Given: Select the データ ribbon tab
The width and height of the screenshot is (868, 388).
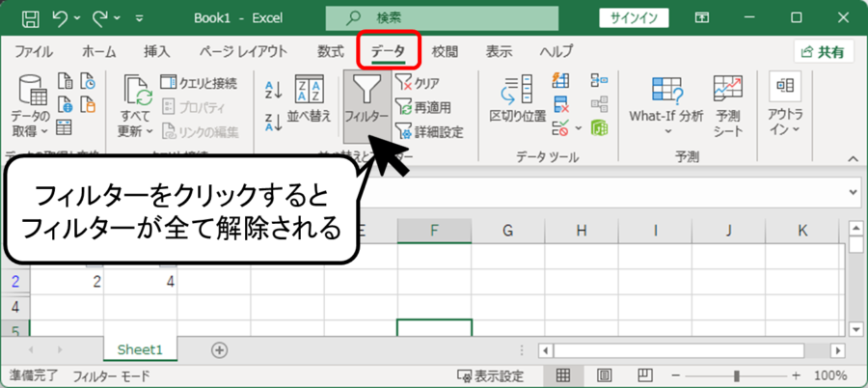Looking at the screenshot, I should pyautogui.click(x=388, y=51).
